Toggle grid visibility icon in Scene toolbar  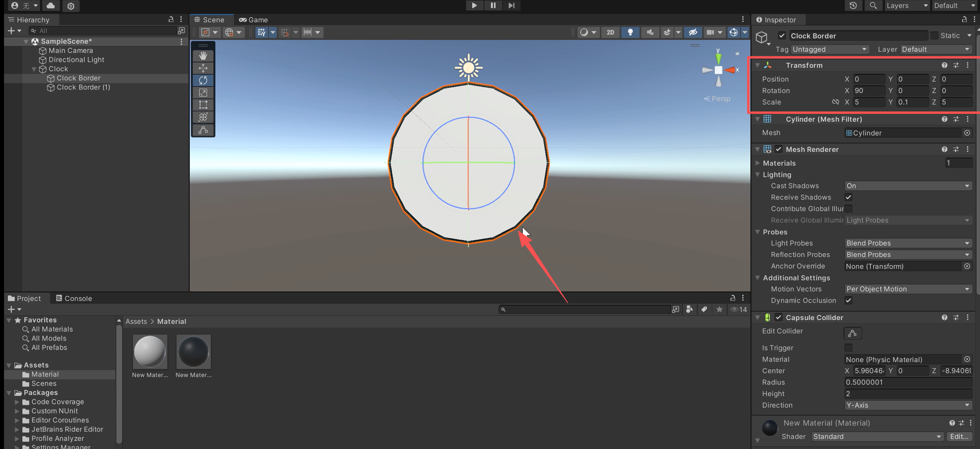pyautogui.click(x=261, y=32)
